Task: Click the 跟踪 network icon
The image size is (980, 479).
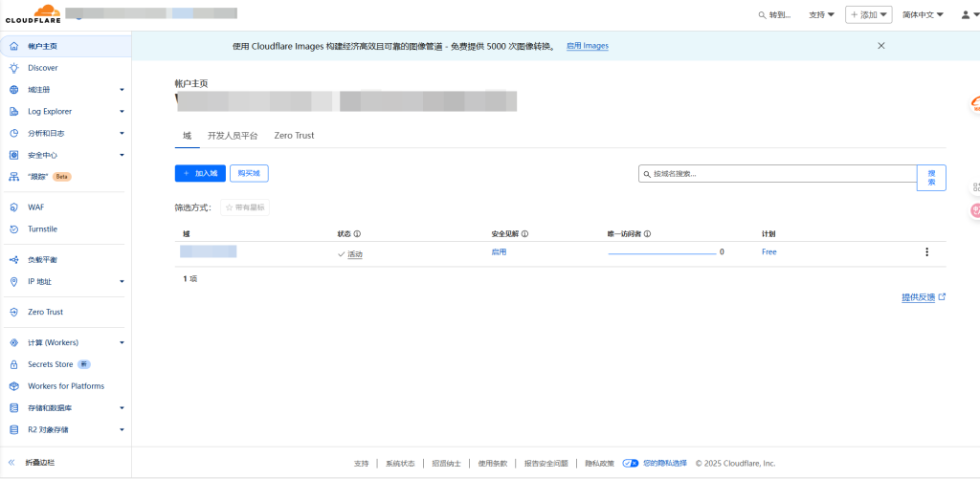Action: tap(14, 177)
